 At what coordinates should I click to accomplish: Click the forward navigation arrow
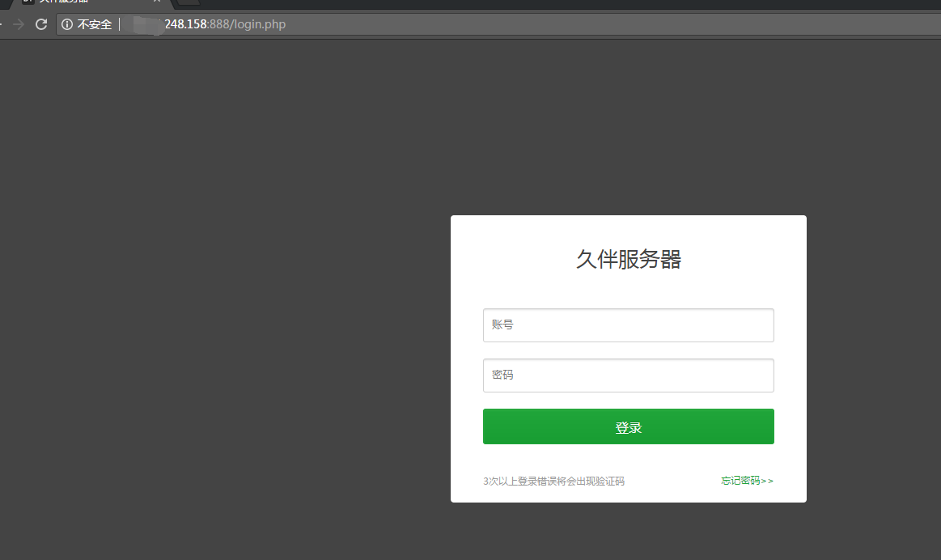(x=19, y=24)
